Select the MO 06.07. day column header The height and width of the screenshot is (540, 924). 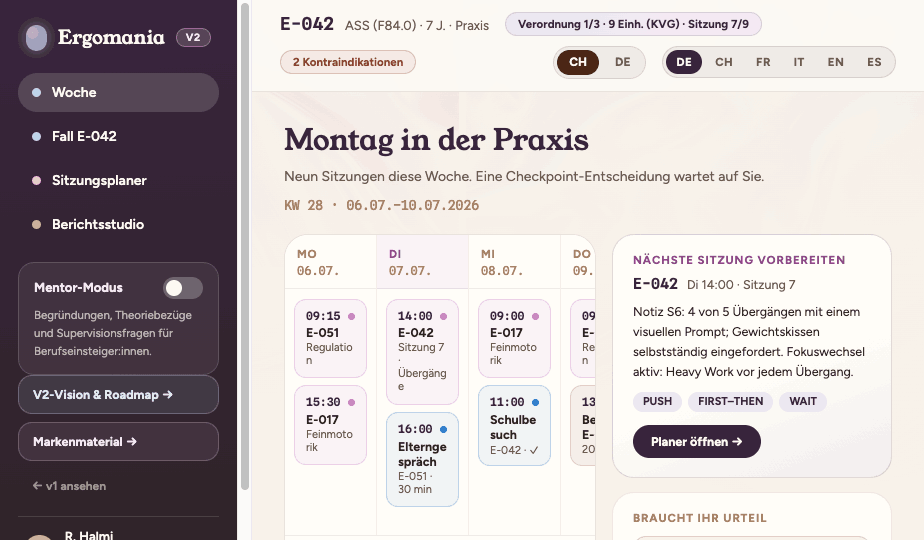(x=331, y=262)
